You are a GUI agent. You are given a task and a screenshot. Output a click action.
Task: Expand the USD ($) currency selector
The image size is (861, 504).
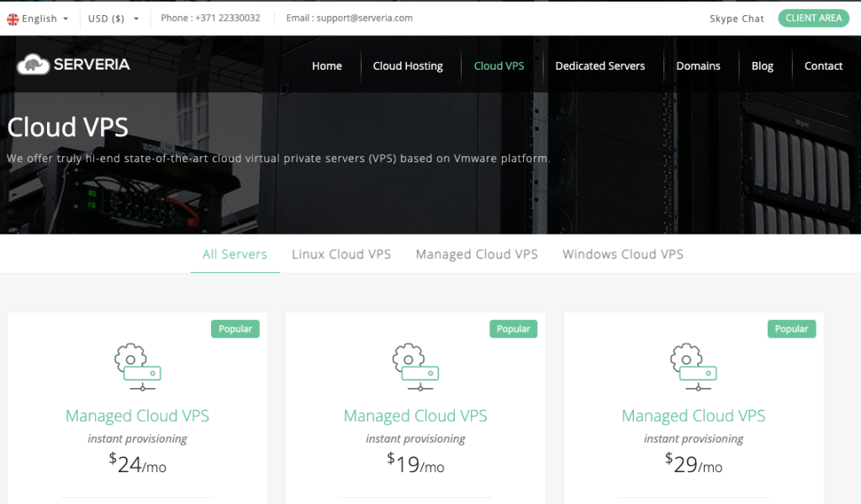point(114,18)
